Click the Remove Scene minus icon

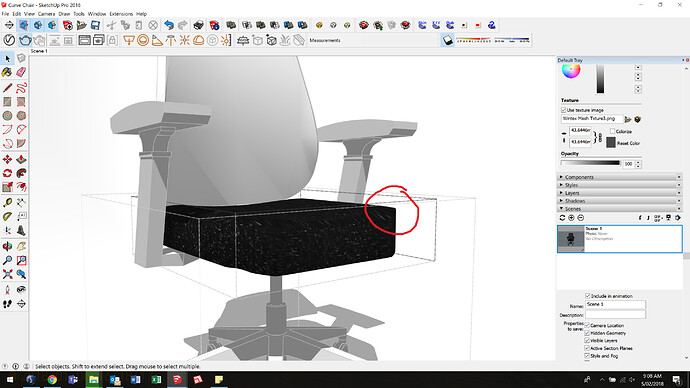[x=580, y=218]
